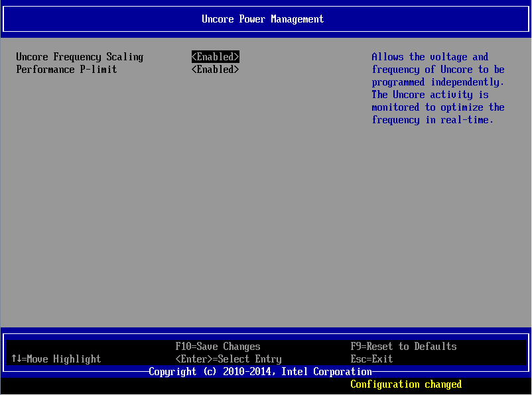Click the Uncore Power Management title bar
This screenshot has height=395, width=532.
pos(263,19)
